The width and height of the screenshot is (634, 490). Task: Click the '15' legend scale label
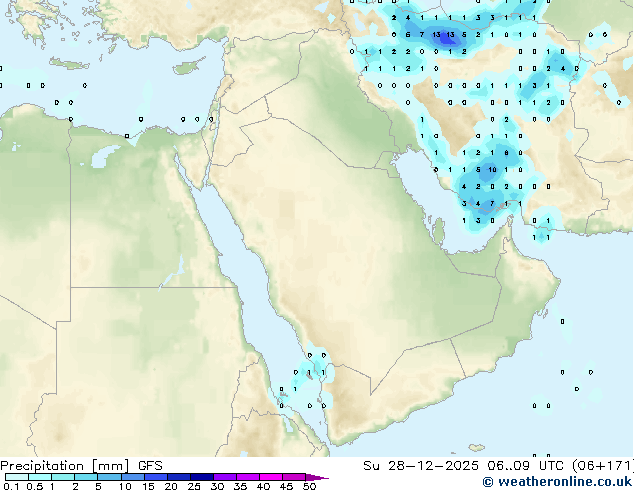click(148, 486)
